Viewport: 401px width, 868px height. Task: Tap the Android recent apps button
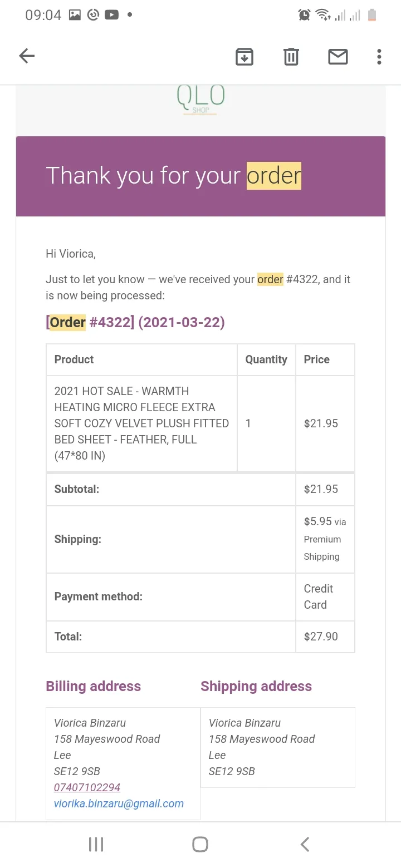point(96,845)
